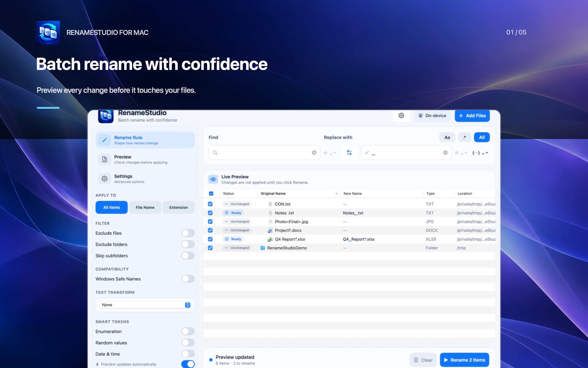
Task: Enable the Windows Safe Names toggle
Action: click(x=188, y=279)
